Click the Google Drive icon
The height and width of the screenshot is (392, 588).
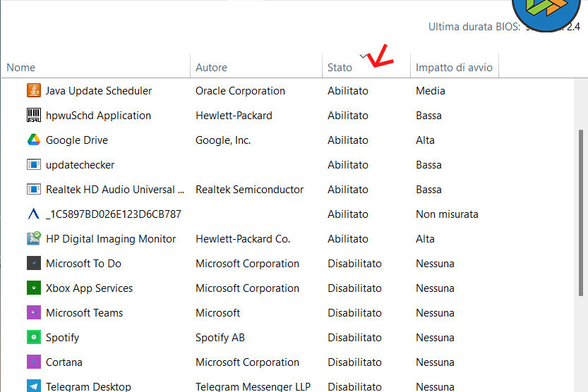[34, 140]
